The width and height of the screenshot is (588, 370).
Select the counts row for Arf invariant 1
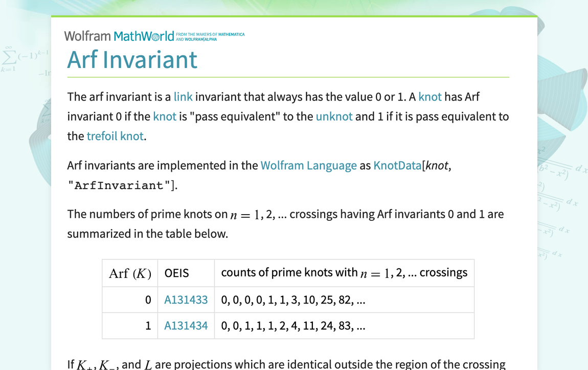[x=292, y=326]
